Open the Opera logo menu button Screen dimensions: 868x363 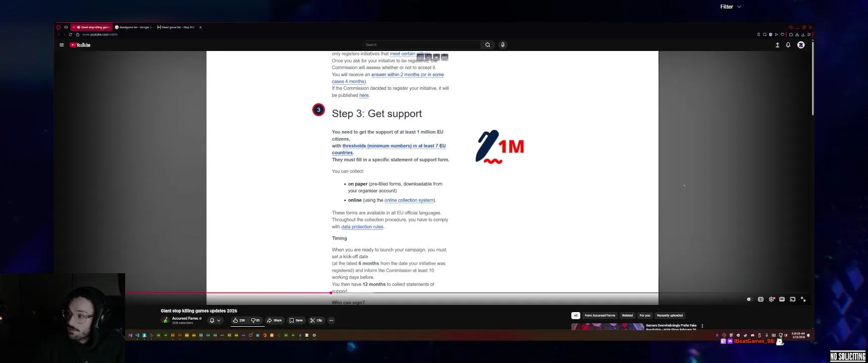[x=59, y=27]
